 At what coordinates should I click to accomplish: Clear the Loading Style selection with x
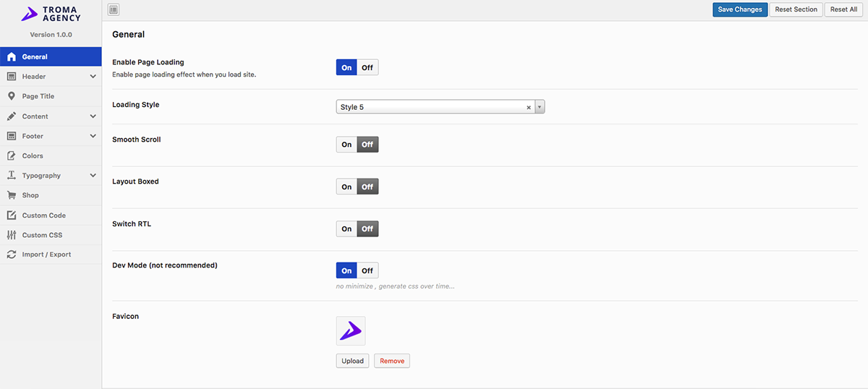[528, 107]
